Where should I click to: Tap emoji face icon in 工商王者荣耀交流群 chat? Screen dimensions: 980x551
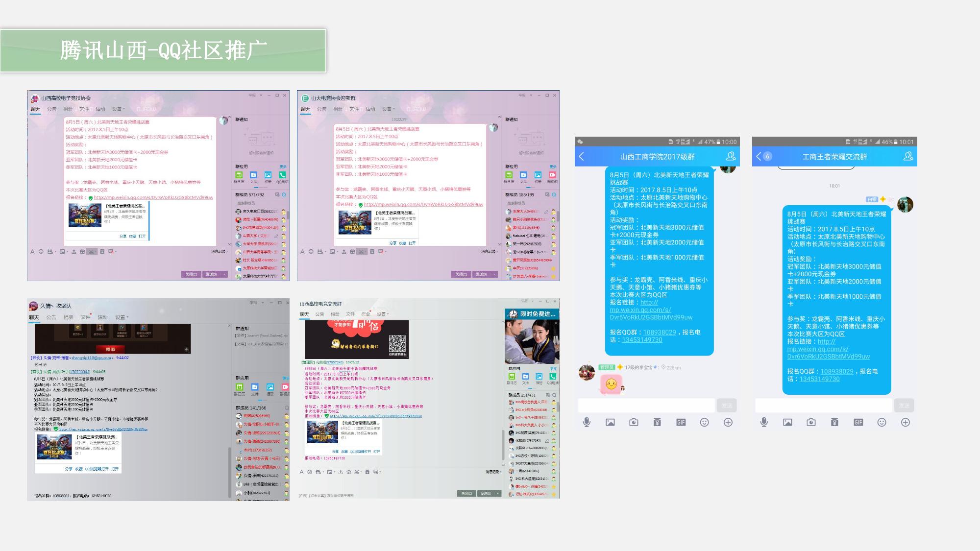882,422
